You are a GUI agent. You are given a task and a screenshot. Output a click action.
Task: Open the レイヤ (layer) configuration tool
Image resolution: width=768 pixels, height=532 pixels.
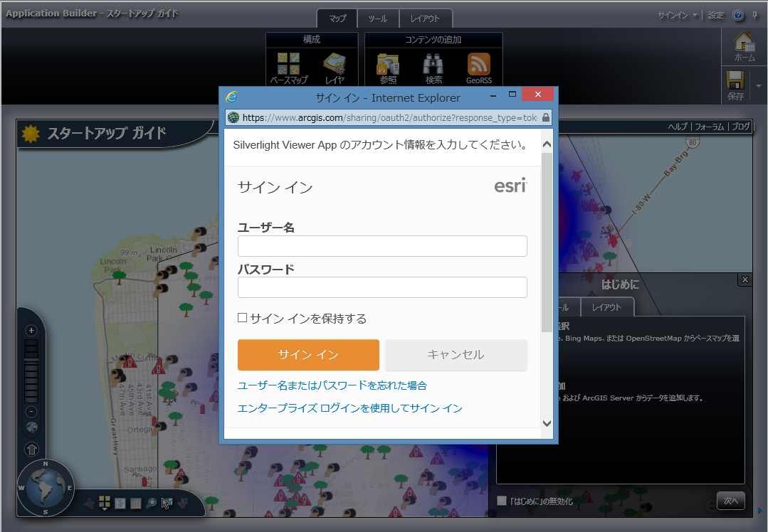pyautogui.click(x=335, y=68)
